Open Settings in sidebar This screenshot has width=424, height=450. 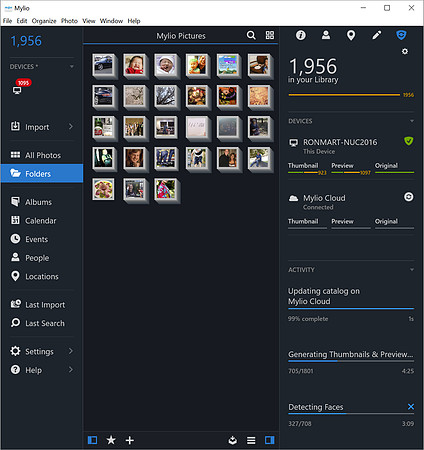point(42,351)
